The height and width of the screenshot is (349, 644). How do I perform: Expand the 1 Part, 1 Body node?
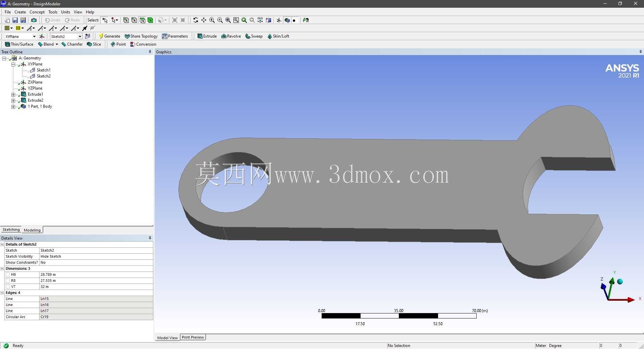[x=13, y=107]
